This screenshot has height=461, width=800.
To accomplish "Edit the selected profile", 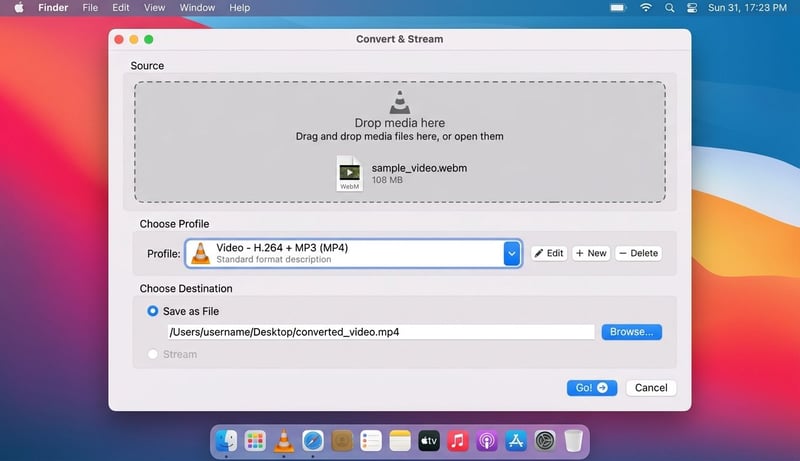I will (549, 253).
